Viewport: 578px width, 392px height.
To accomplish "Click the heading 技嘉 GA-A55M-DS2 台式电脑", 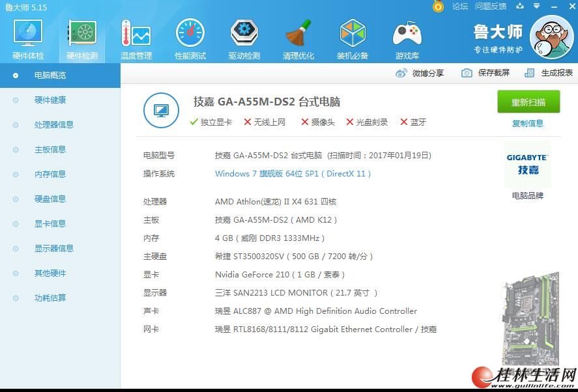I will [x=267, y=102].
